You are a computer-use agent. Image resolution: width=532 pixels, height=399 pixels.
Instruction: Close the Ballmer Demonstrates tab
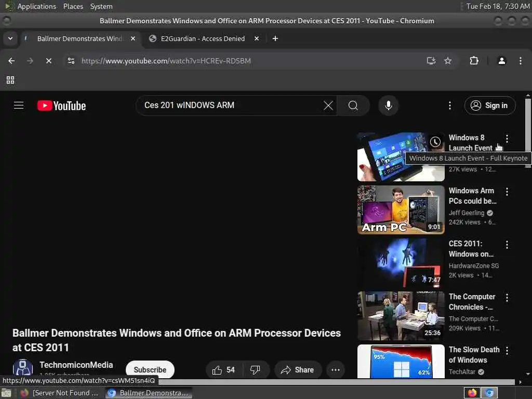tap(133, 38)
